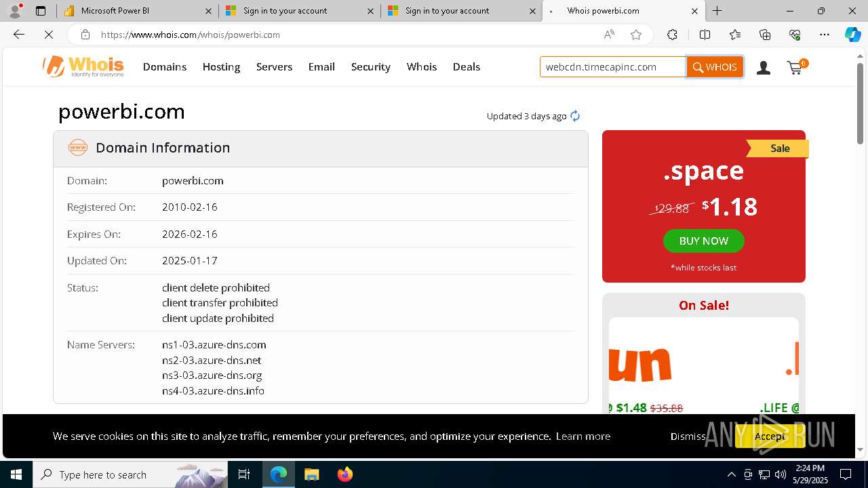
Task: Launch Microsoft Edge from the taskbar
Action: pyautogui.click(x=279, y=474)
